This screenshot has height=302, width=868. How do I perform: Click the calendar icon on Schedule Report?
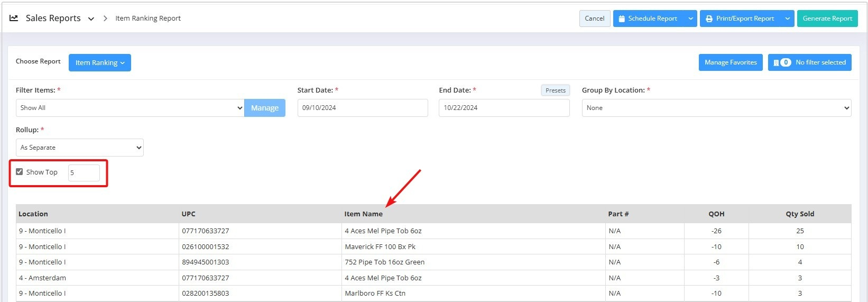622,19
